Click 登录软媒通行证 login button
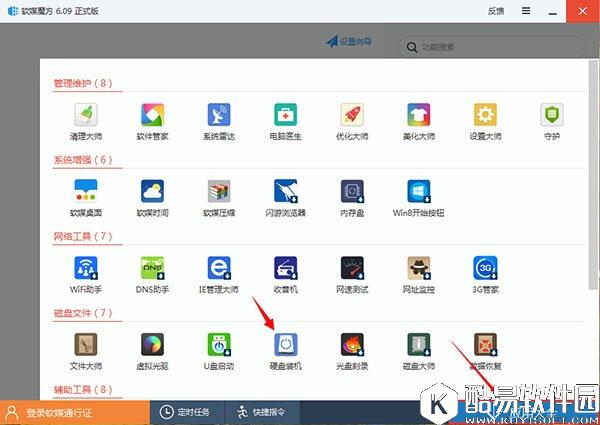Image resolution: width=600 pixels, height=425 pixels. [75, 412]
